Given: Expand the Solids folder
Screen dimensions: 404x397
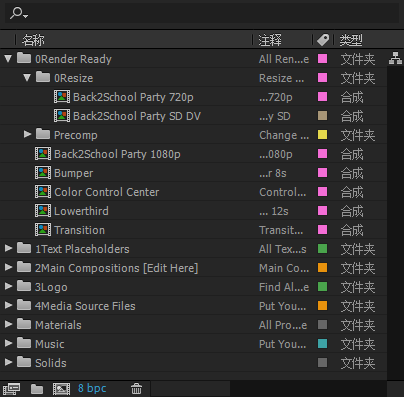Looking at the screenshot, I should click(x=9, y=362).
